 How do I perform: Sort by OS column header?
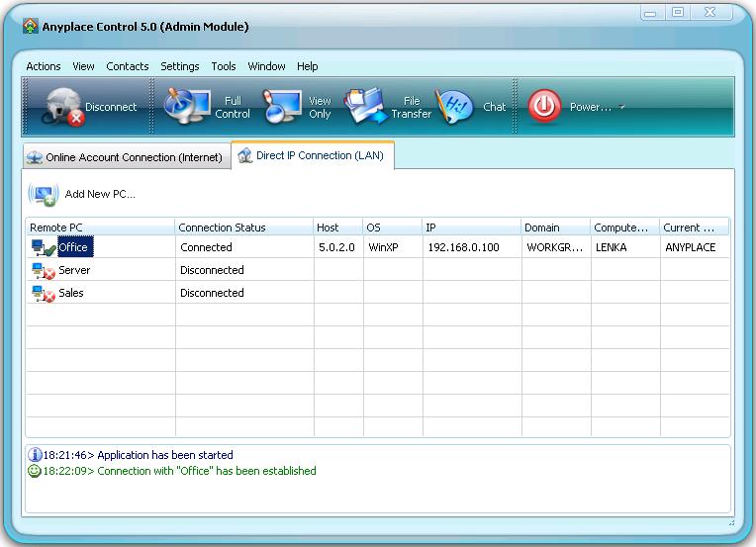(x=393, y=228)
